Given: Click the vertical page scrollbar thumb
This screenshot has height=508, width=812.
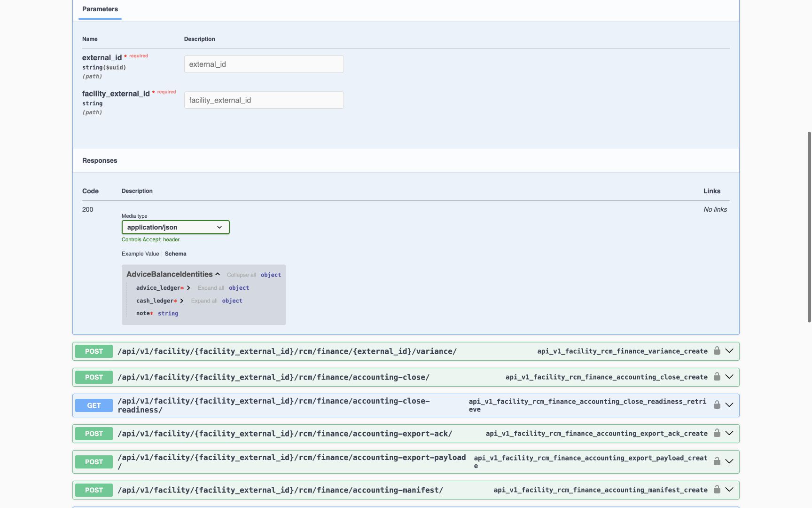Looking at the screenshot, I should coord(809,227).
